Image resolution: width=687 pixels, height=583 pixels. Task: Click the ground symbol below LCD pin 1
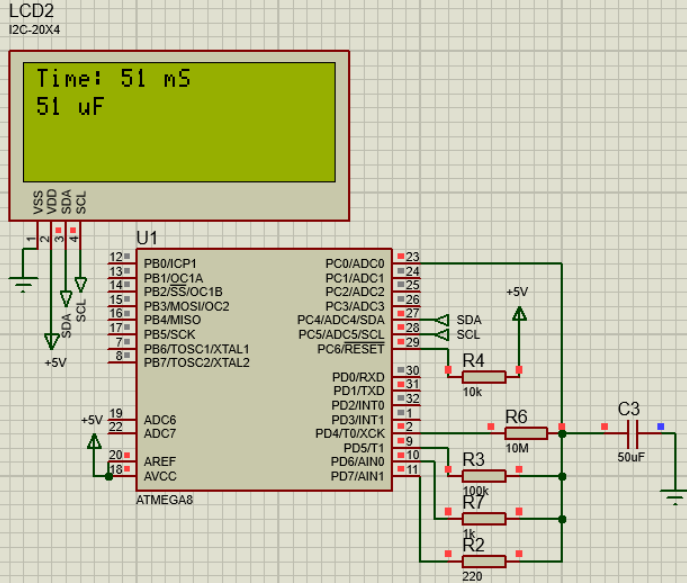(23, 283)
